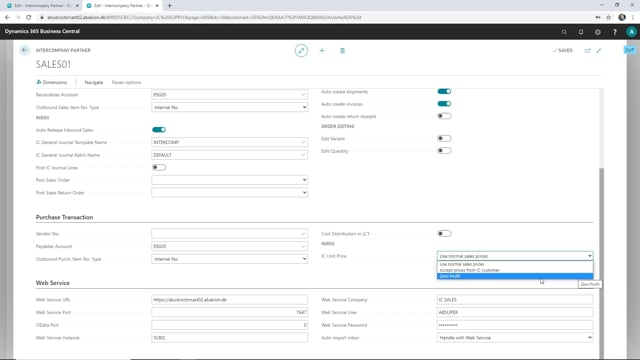Click the Saved status indicator
The width and height of the screenshot is (640, 360).
[563, 51]
